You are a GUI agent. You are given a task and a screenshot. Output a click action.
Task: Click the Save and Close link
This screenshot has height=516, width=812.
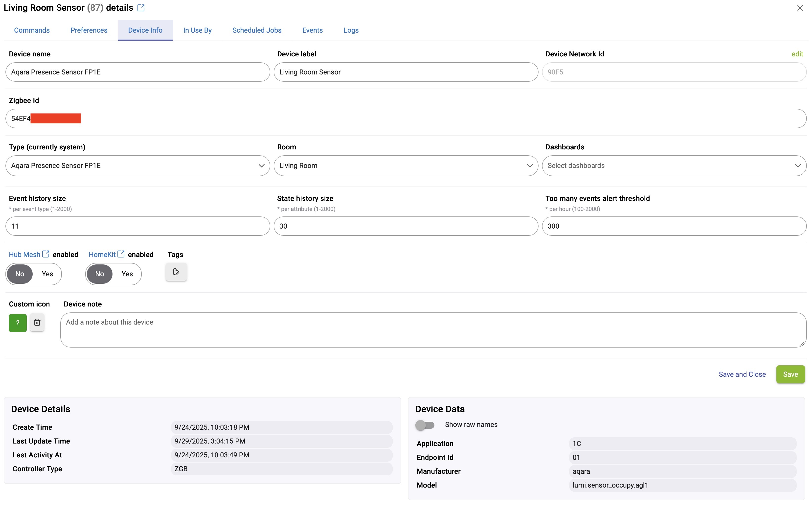[742, 374]
